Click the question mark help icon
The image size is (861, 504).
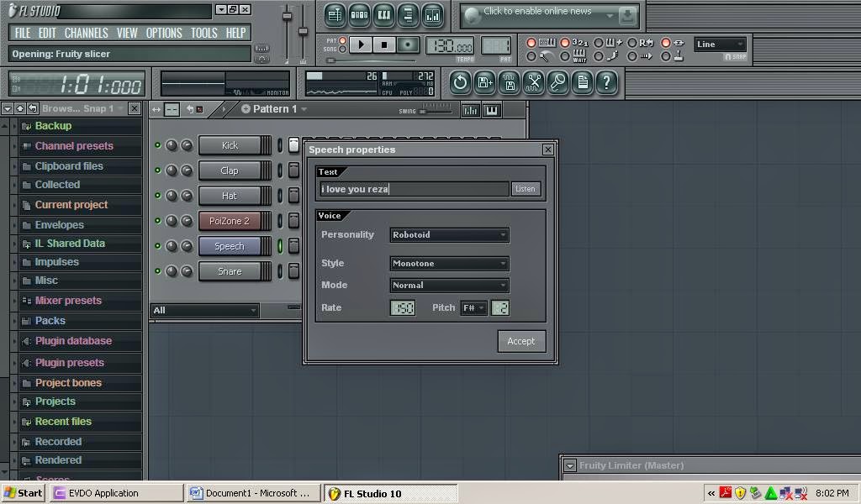[x=607, y=83]
